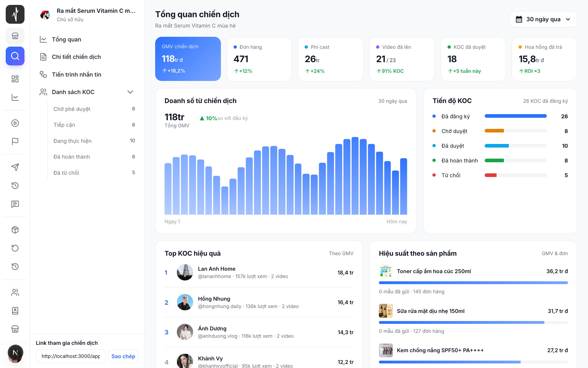Click the paper-plane send icon
The width and height of the screenshot is (588, 368).
[x=15, y=167]
